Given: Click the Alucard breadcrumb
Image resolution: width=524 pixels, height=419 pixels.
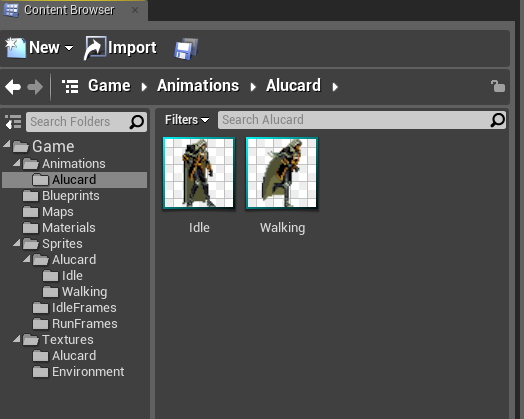Looking at the screenshot, I should tap(293, 86).
